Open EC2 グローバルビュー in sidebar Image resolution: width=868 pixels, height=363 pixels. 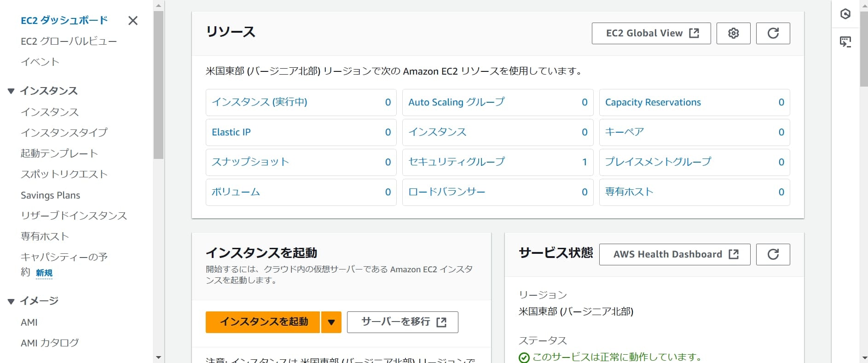(x=69, y=41)
